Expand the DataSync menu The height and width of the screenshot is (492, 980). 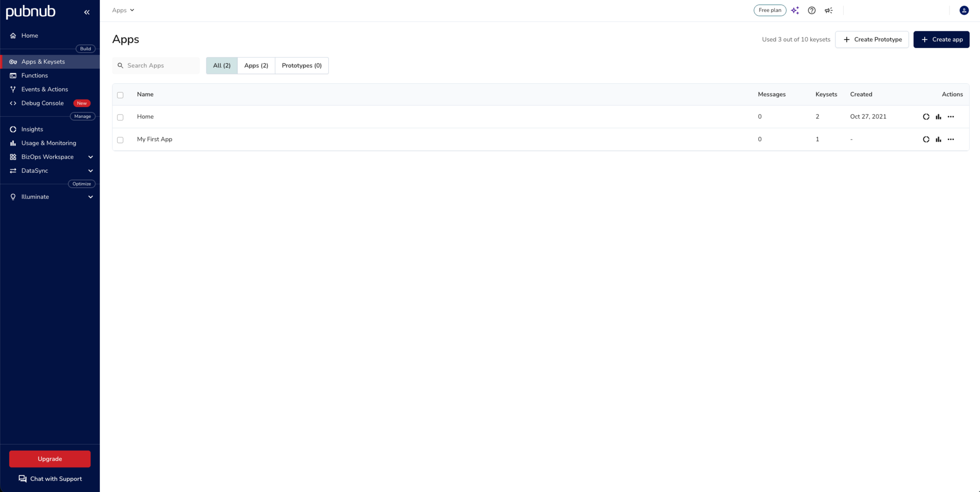click(x=50, y=171)
